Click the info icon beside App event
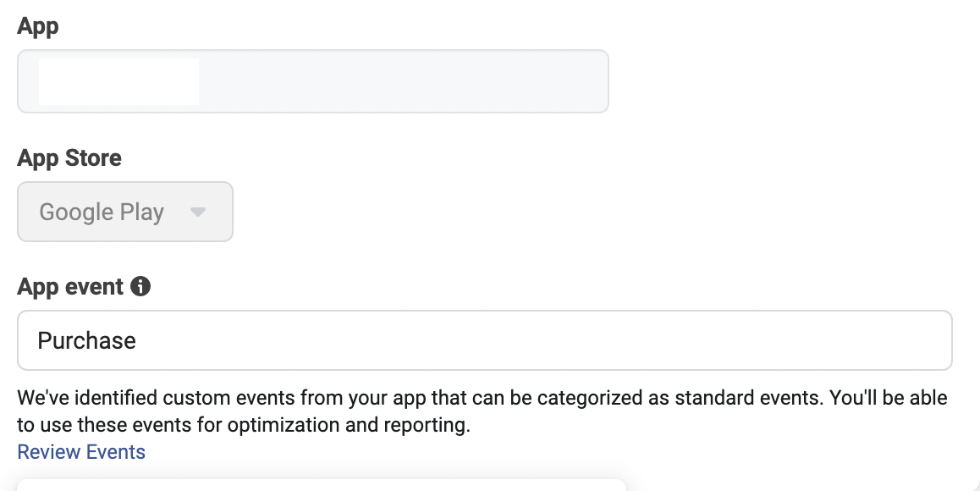Screen dimensions: 980x491 [141, 287]
